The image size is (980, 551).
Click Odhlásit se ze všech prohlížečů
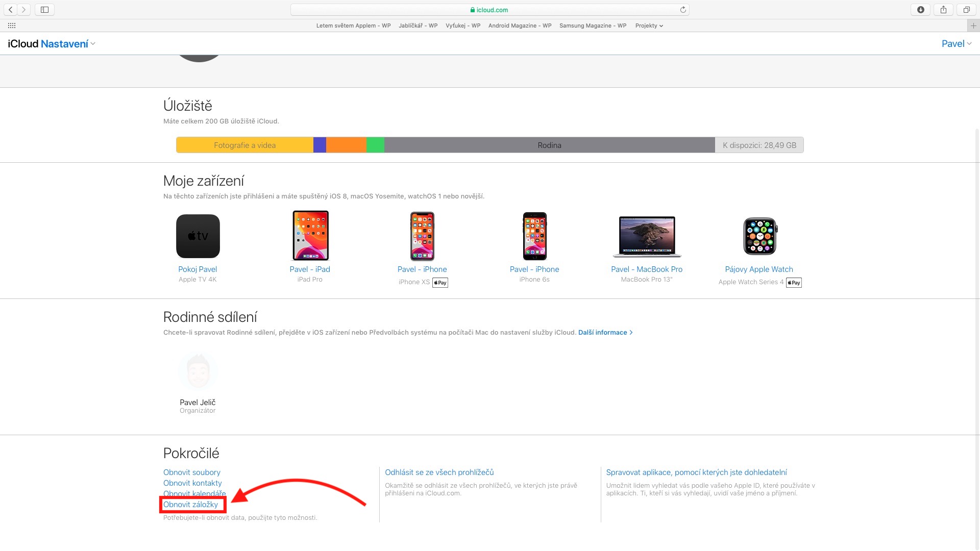point(439,472)
